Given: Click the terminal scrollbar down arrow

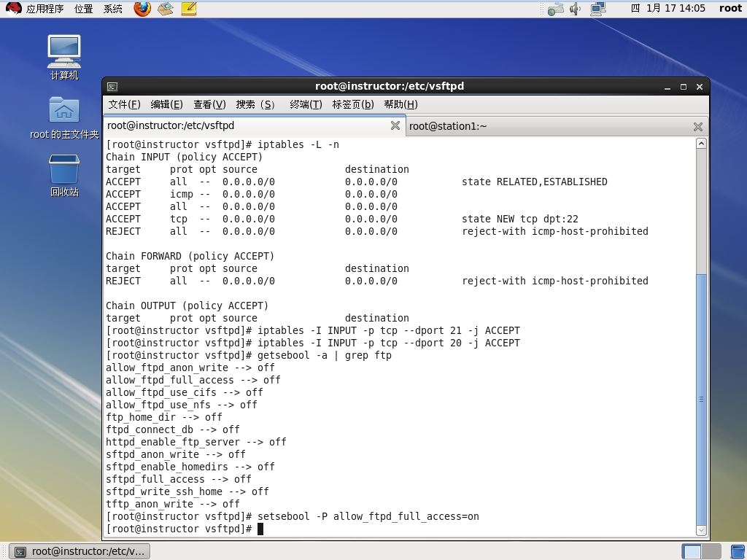Looking at the screenshot, I should (701, 530).
